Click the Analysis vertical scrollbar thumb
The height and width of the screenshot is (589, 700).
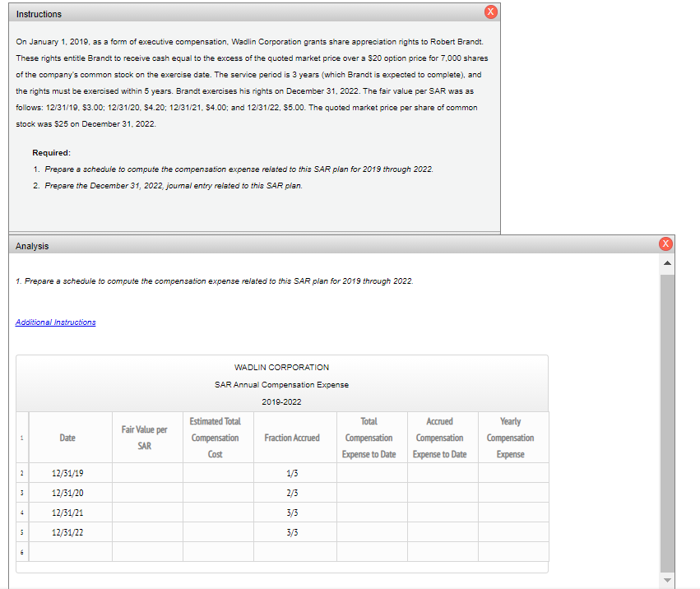tap(667, 424)
